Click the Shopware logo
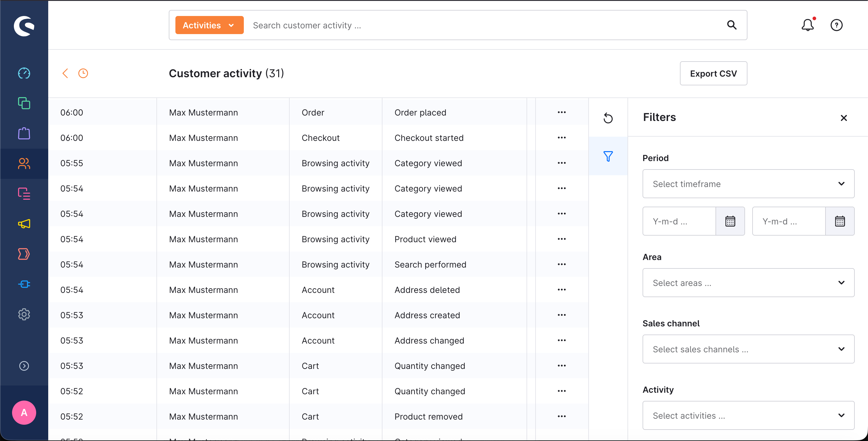The height and width of the screenshot is (441, 868). [x=24, y=26]
